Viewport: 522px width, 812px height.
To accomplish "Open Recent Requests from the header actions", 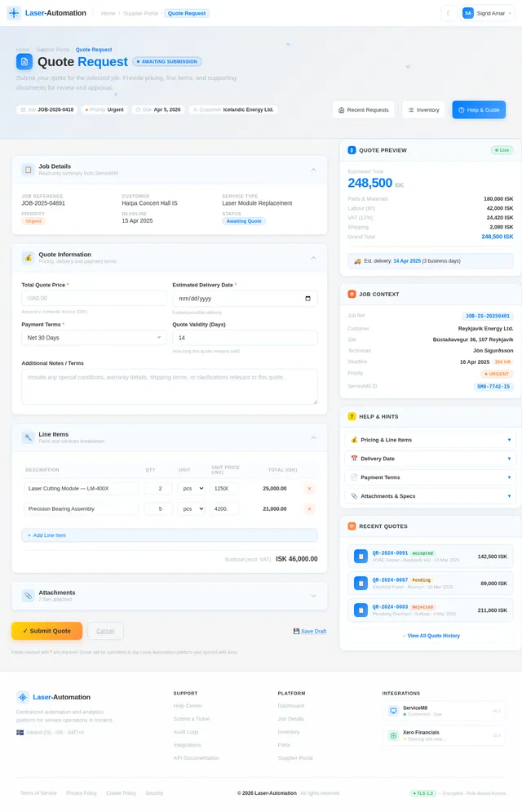I will click(x=363, y=109).
